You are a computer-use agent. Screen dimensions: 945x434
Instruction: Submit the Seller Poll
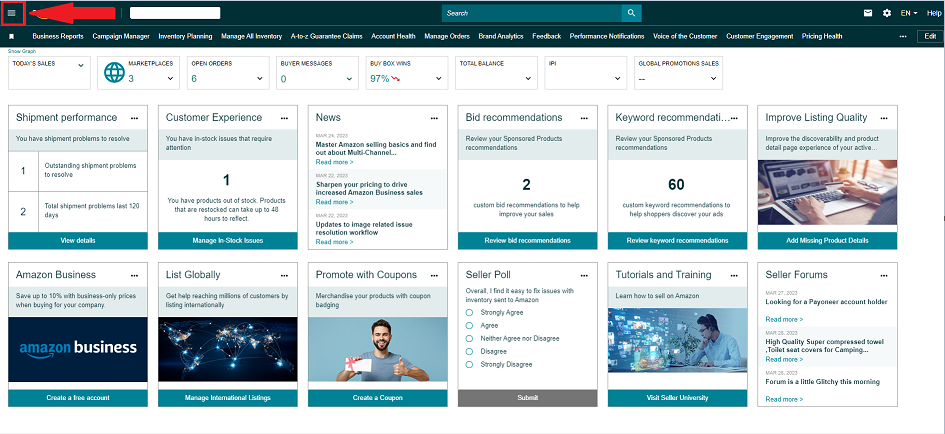[527, 398]
